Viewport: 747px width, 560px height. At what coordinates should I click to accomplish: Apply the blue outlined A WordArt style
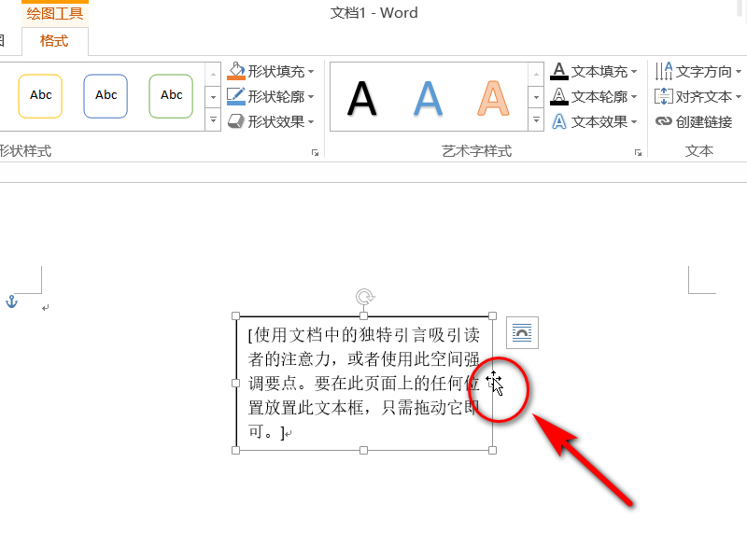(x=428, y=96)
